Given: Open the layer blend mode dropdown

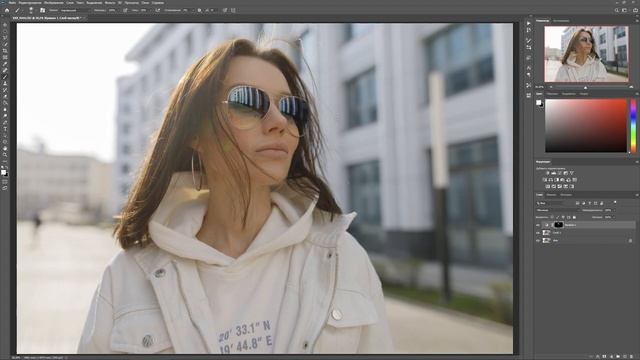Looking at the screenshot, I should point(558,210).
